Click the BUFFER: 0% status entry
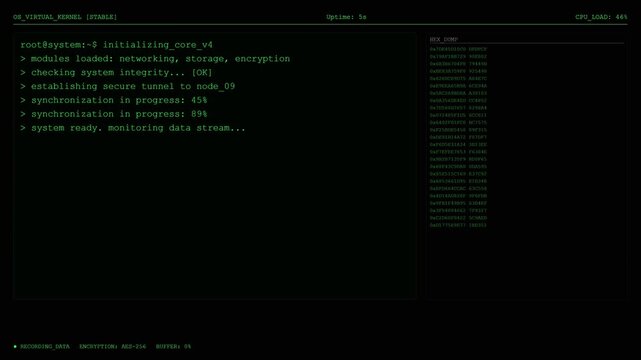The image size is (641, 360). [173, 347]
